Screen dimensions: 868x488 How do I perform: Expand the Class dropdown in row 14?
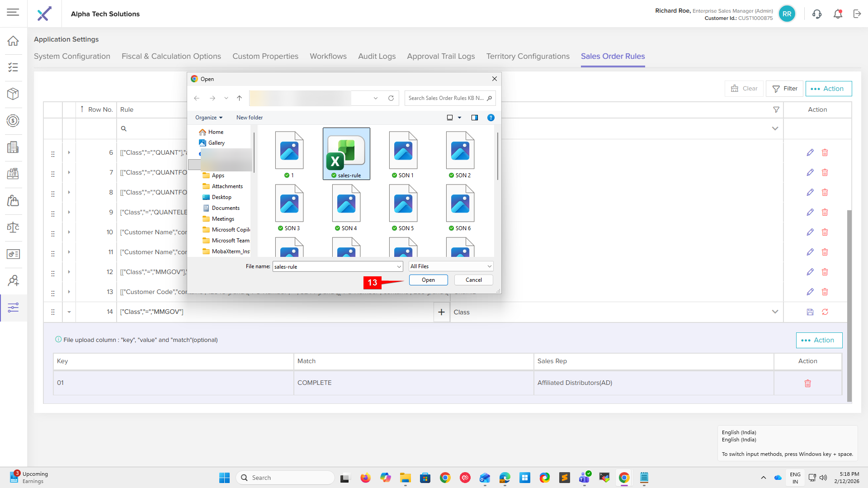[x=775, y=312]
